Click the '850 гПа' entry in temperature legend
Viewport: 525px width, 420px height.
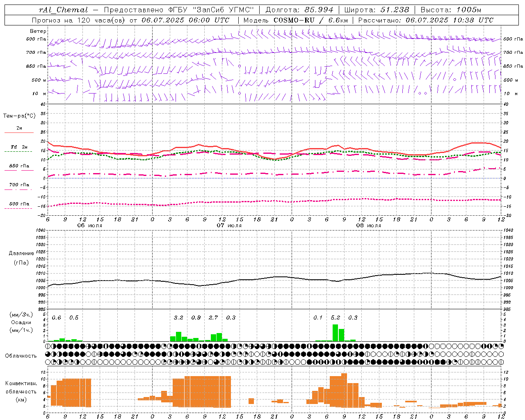[x=19, y=166]
